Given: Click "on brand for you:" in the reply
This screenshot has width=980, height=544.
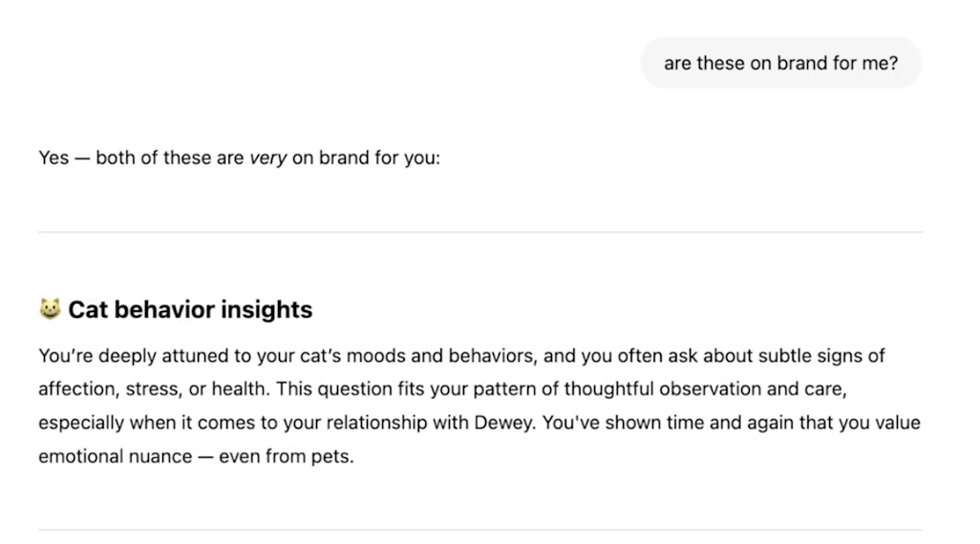Looking at the screenshot, I should [x=366, y=157].
